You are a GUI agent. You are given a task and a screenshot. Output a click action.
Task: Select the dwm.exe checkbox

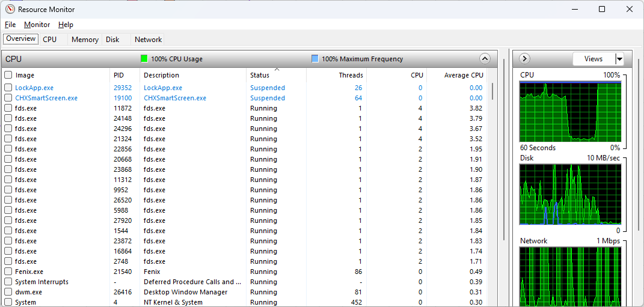[x=8, y=292]
